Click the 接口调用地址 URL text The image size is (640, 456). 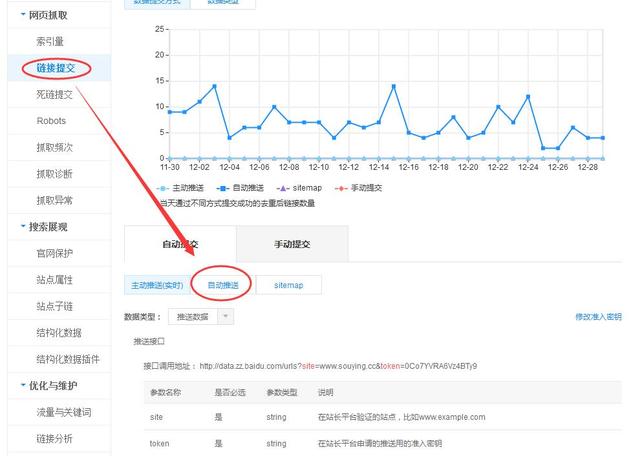click(x=338, y=366)
